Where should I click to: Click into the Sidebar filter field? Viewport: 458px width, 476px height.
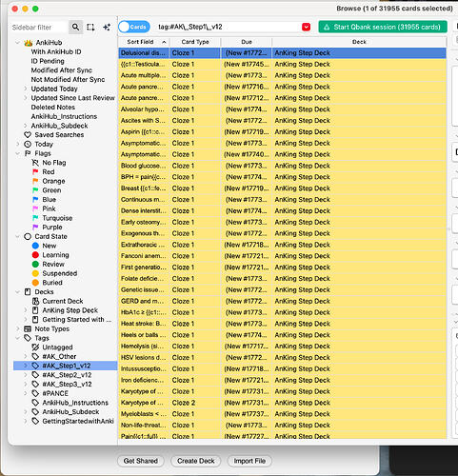pyautogui.click(x=39, y=28)
